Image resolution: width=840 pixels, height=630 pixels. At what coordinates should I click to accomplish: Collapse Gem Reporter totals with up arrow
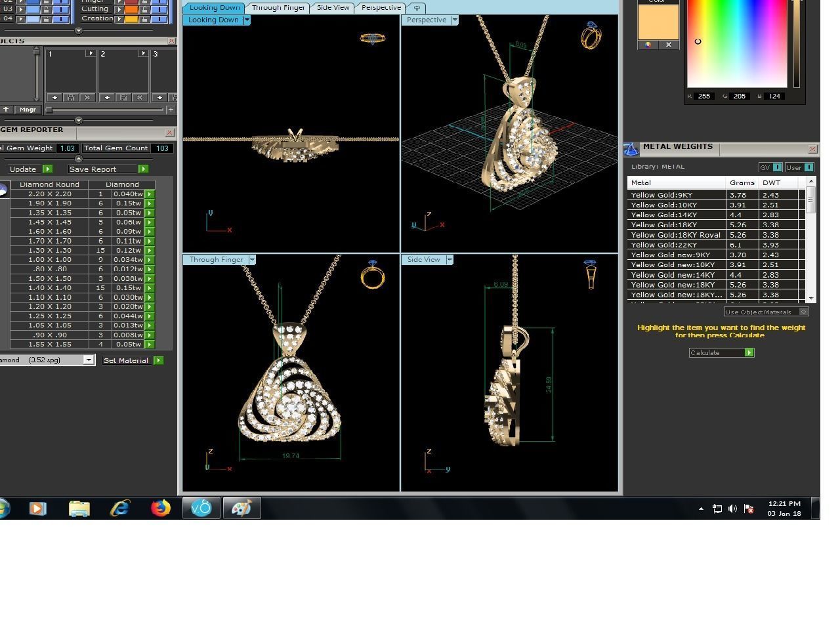pyautogui.click(x=79, y=159)
